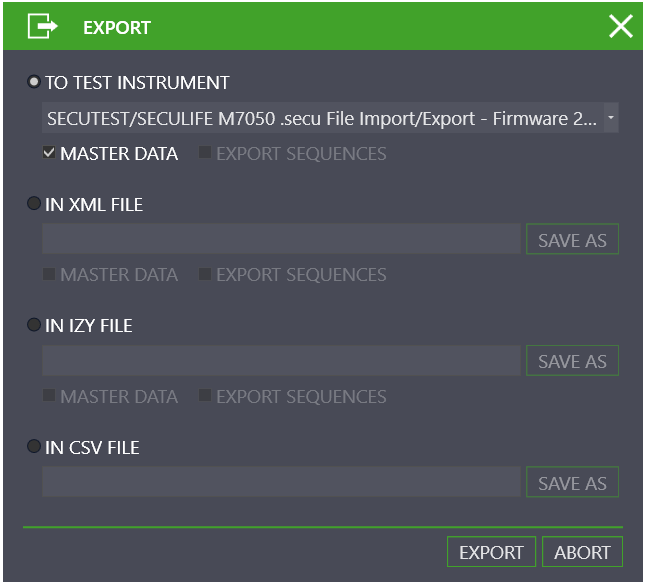Expand instrument list via dropdown arrow
Viewport: 645px width, 584px height.
[611, 118]
